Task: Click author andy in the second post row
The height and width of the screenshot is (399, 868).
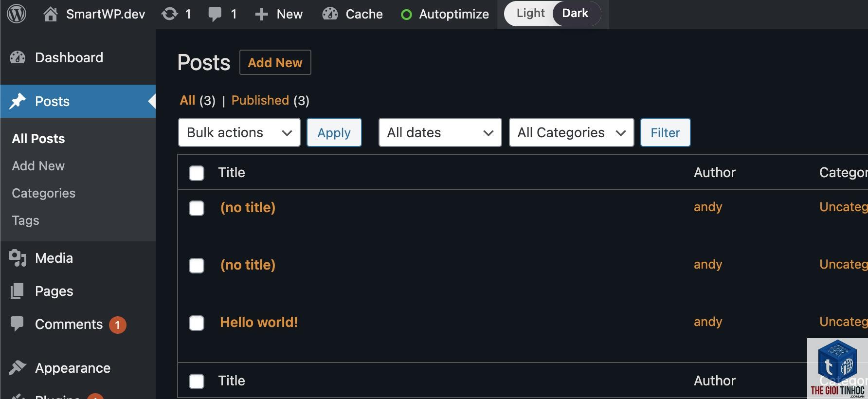Action: (708, 264)
